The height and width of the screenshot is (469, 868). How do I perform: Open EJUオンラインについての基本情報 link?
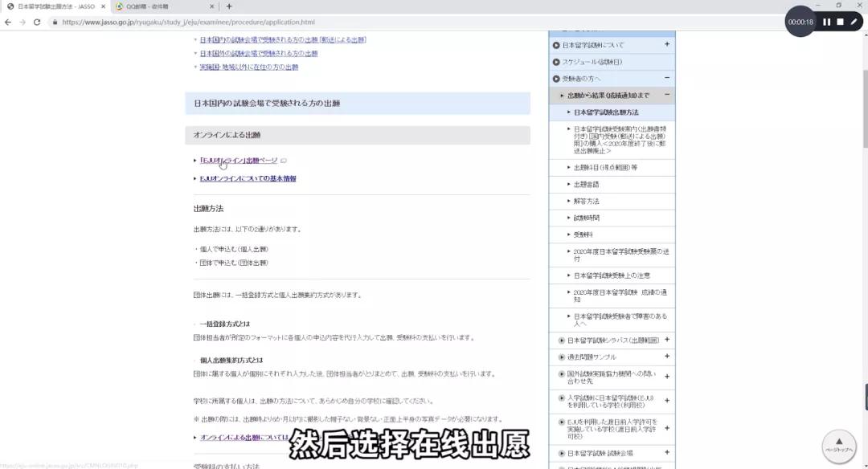(x=248, y=178)
